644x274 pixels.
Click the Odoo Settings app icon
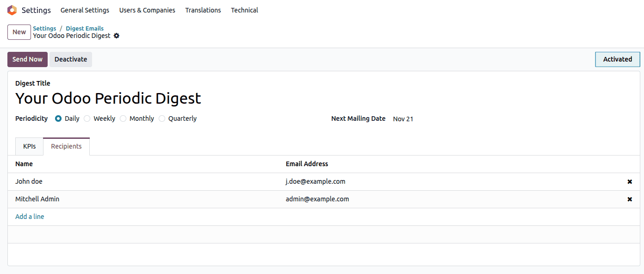point(12,10)
